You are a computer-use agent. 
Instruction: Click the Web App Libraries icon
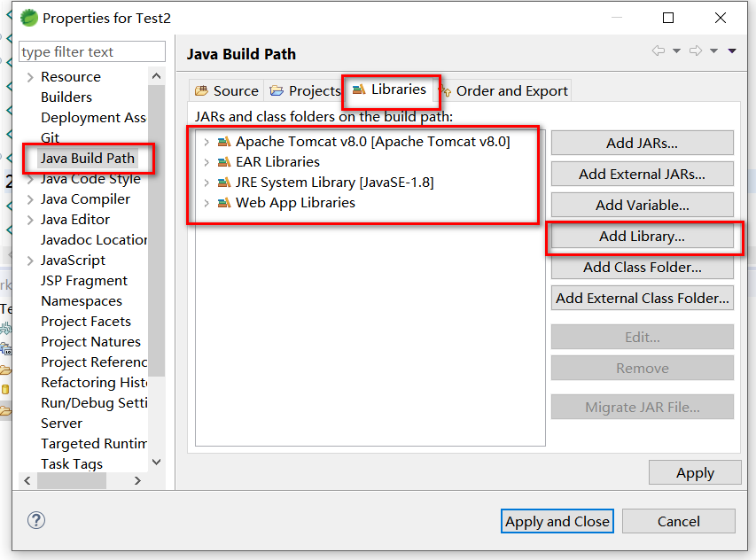tap(224, 203)
